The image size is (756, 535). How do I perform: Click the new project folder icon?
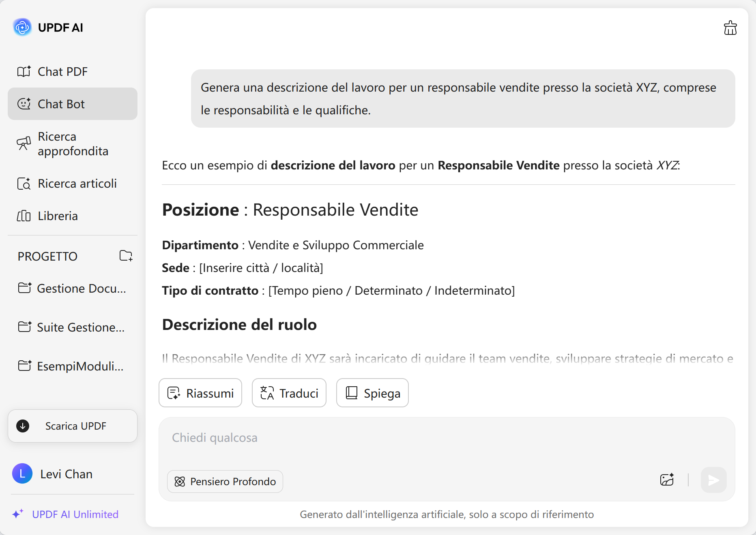coord(126,256)
